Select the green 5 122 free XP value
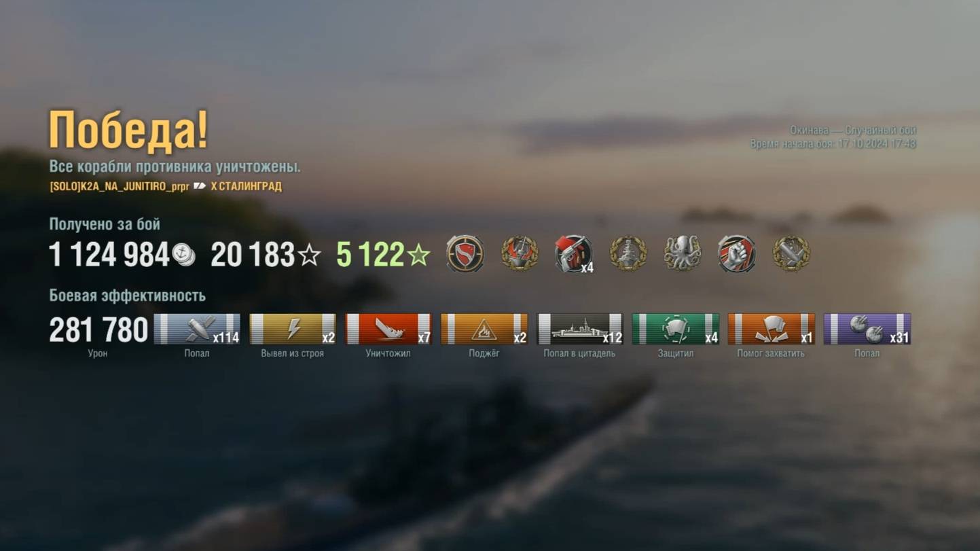This screenshot has width=980, height=551. 371,255
